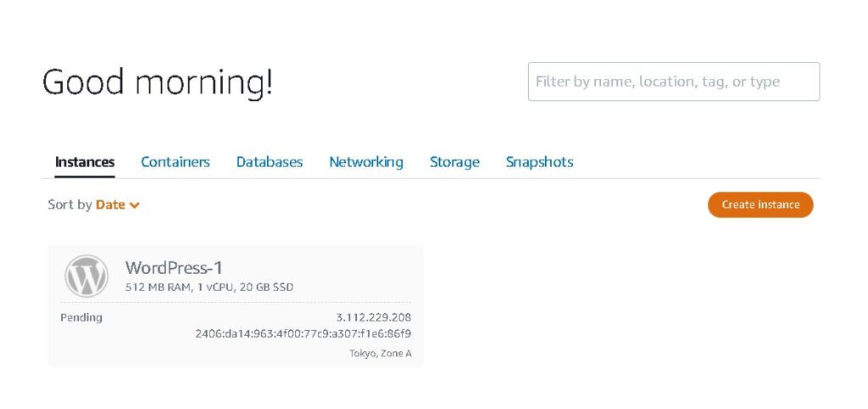
Task: Focus the filter by name search field
Action: pos(673,81)
